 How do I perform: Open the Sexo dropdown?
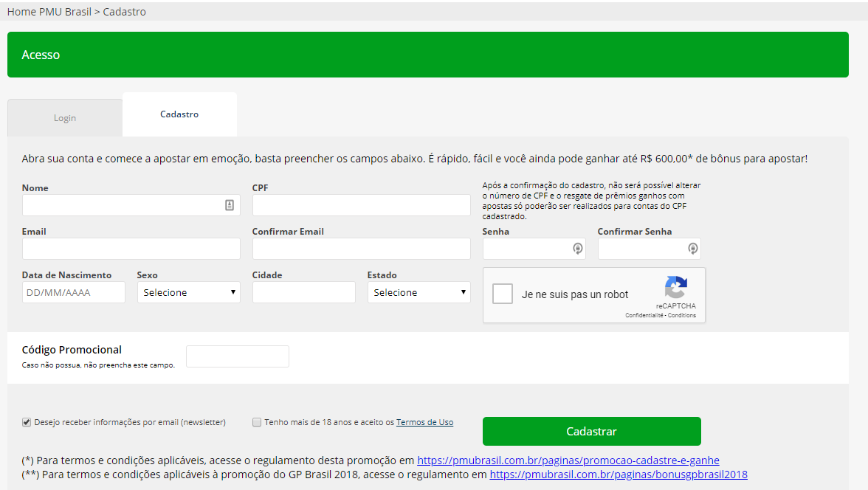click(188, 292)
